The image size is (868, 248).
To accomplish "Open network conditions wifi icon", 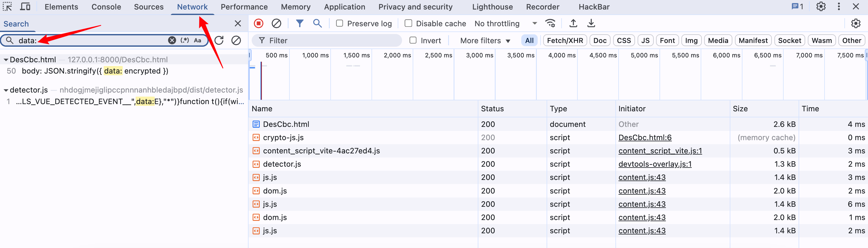I will (550, 23).
